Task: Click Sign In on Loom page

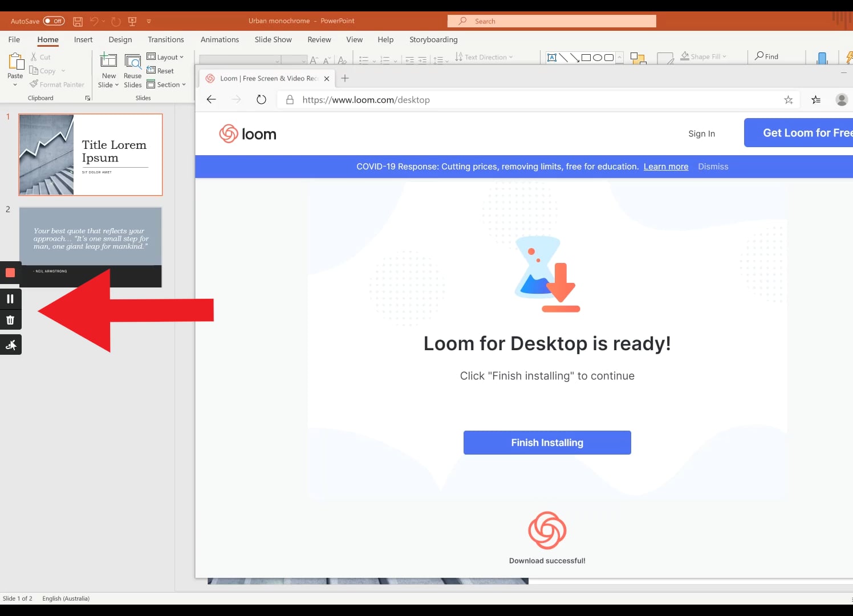Action: pos(701,133)
